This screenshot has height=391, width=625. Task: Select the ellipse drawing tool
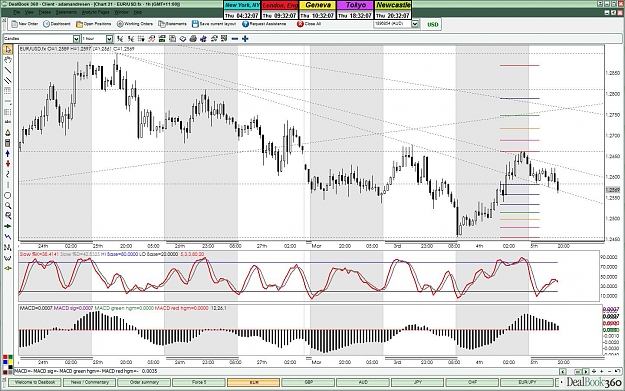tap(8, 195)
